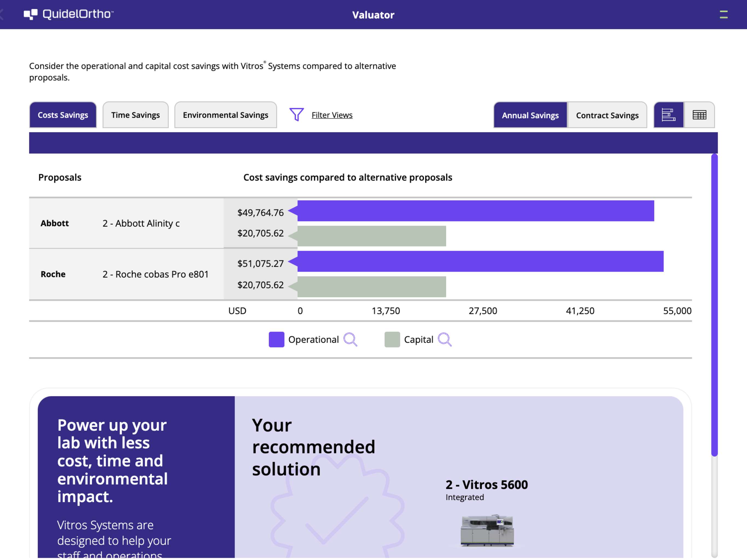
Task: Click the Roche vendor name
Action: point(53,274)
